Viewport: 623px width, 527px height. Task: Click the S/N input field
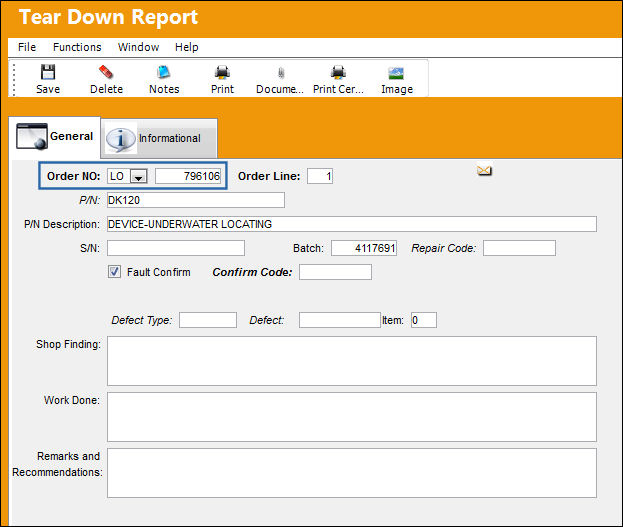point(176,248)
